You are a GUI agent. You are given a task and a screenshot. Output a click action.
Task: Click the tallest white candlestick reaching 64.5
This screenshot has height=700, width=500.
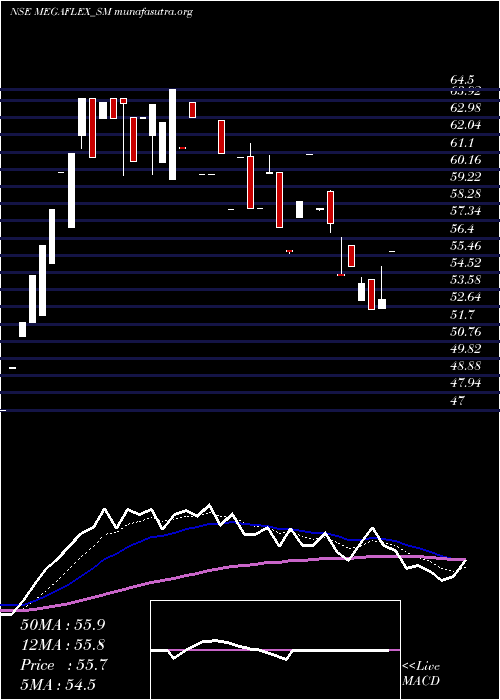click(172, 134)
